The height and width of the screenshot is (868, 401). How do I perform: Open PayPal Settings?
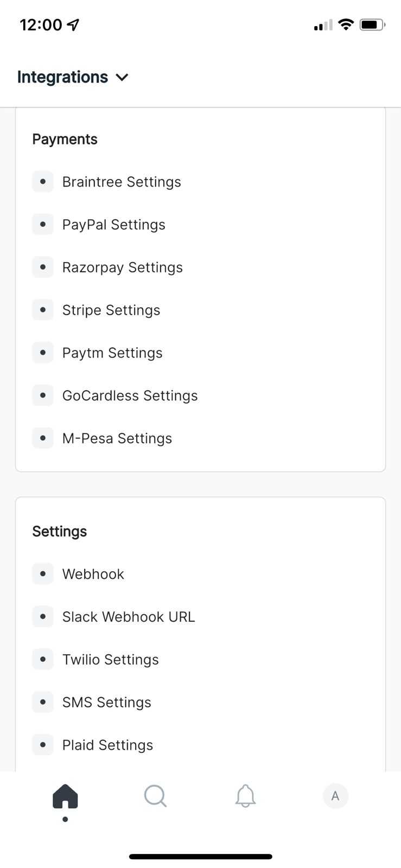pyautogui.click(x=113, y=225)
